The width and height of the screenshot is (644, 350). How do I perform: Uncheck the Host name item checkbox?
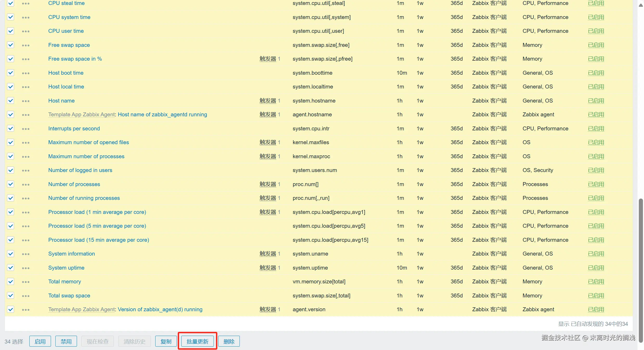point(11,101)
